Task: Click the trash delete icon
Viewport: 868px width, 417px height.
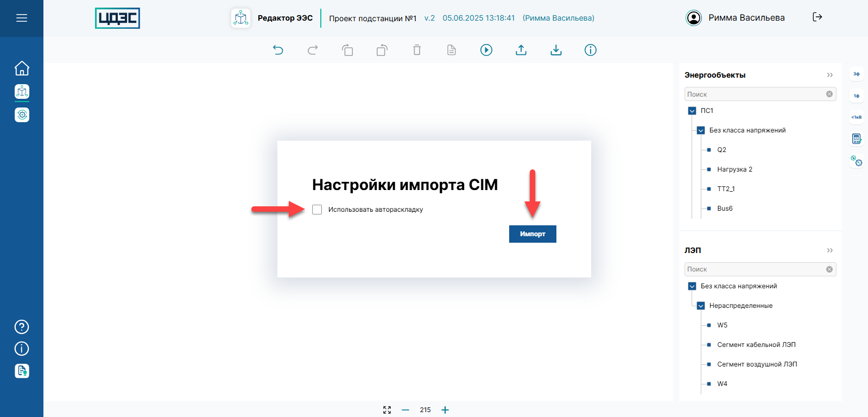Action: [417, 50]
